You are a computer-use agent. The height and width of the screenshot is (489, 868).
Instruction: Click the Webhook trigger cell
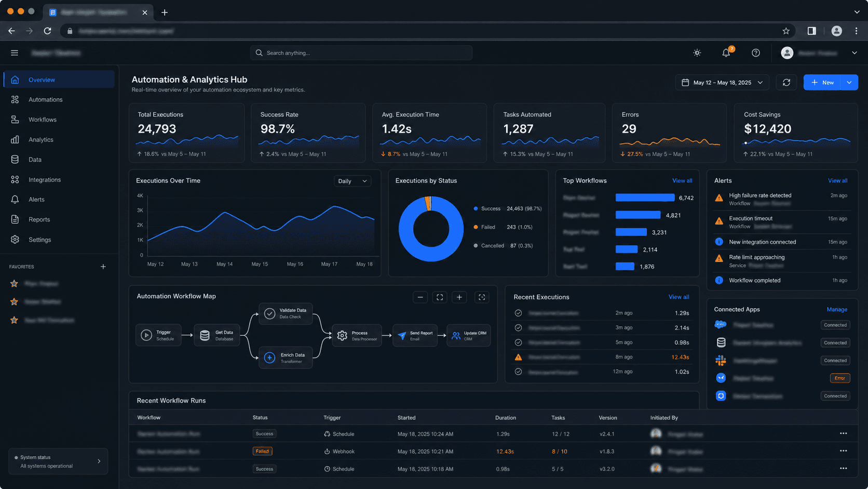tap(340, 452)
